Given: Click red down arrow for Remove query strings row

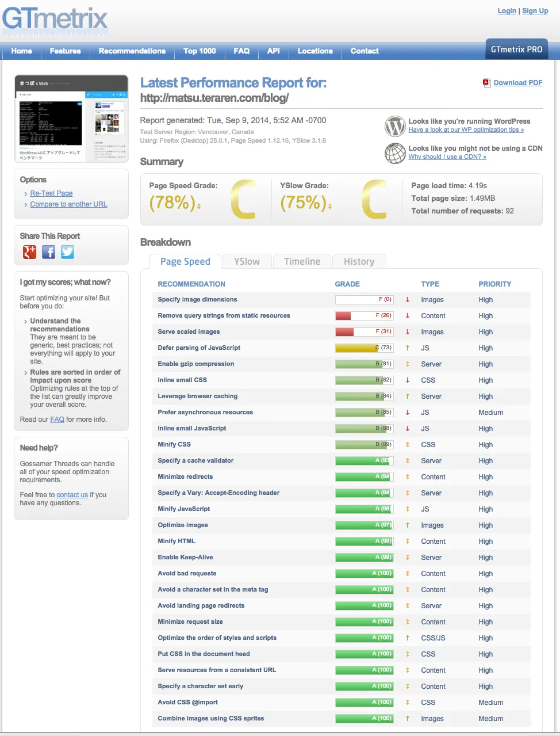Looking at the screenshot, I should [408, 316].
